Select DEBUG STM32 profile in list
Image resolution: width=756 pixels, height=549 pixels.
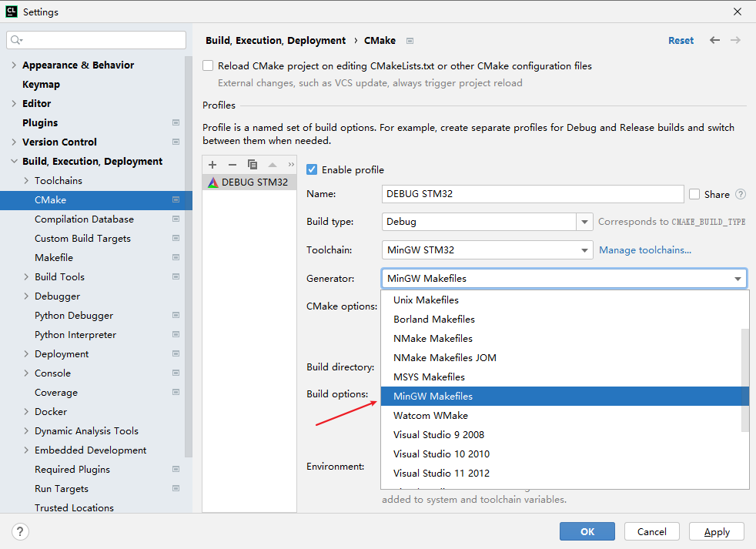(249, 182)
